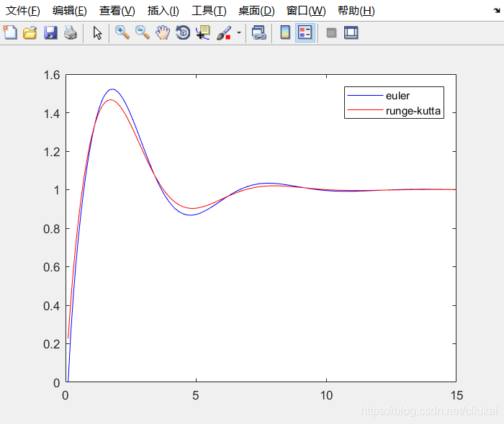Select the Edit Plot arrow tool

click(x=97, y=33)
